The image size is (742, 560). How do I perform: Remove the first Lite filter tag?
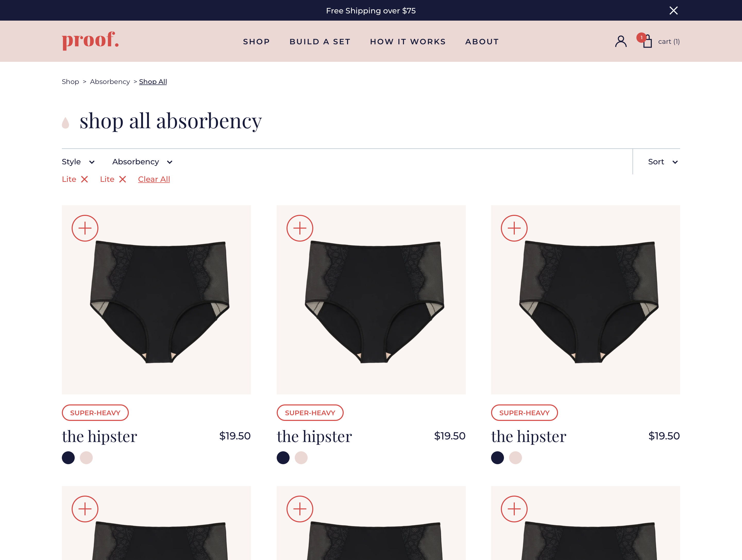(85, 179)
